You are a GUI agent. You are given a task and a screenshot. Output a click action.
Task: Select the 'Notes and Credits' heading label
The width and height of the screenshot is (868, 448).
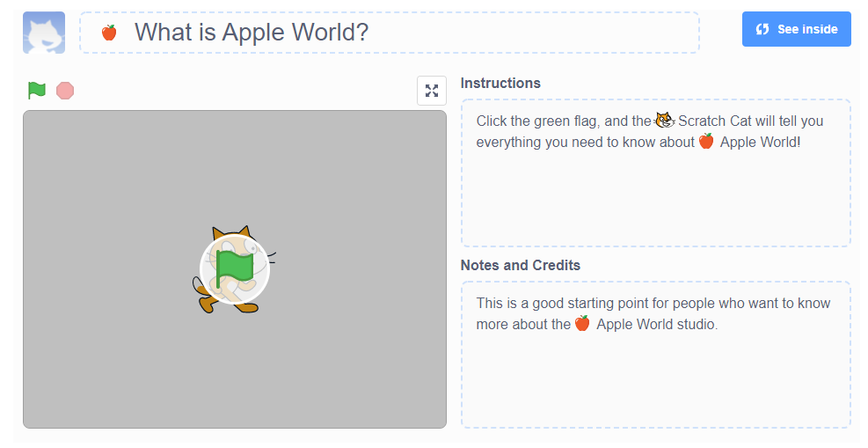520,265
